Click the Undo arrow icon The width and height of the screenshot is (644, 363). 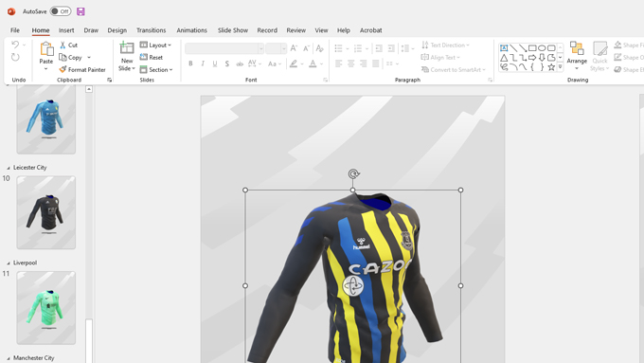tap(15, 45)
